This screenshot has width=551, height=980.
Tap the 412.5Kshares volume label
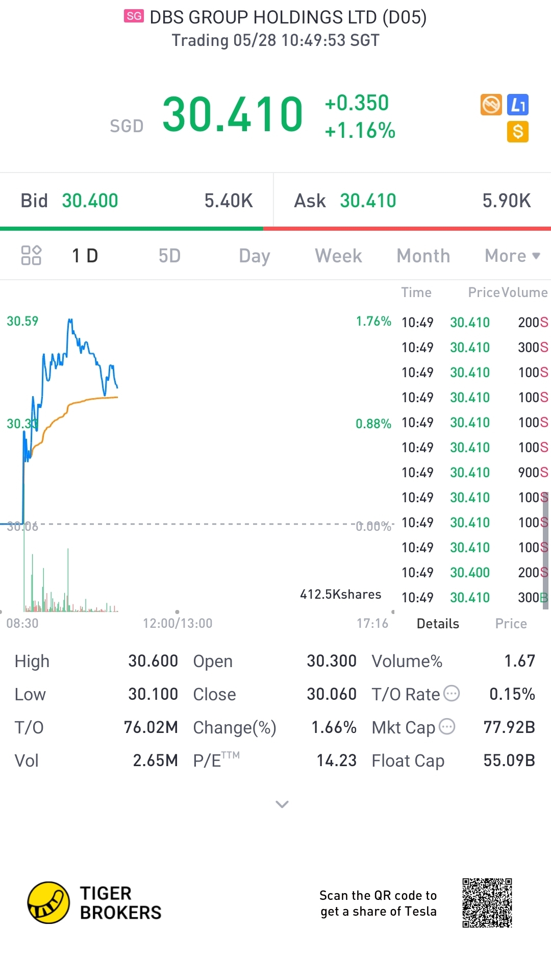(341, 595)
